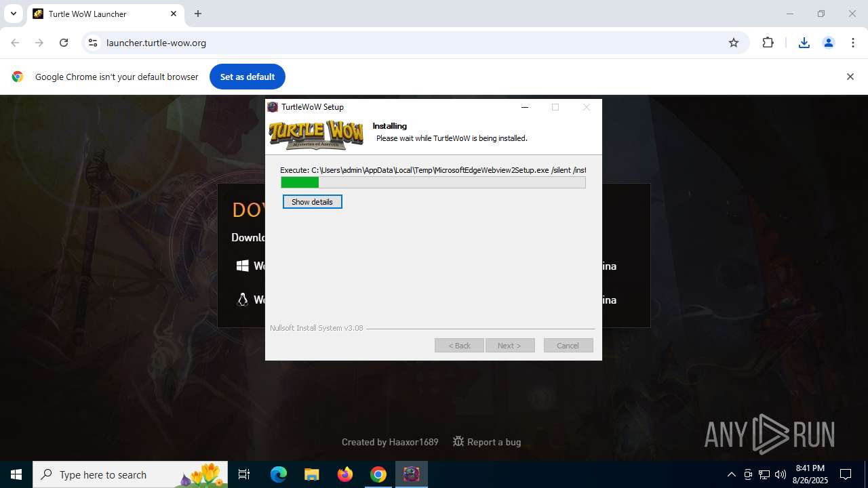The width and height of the screenshot is (868, 488).
Task: Reload the launcher page
Action: (x=64, y=43)
